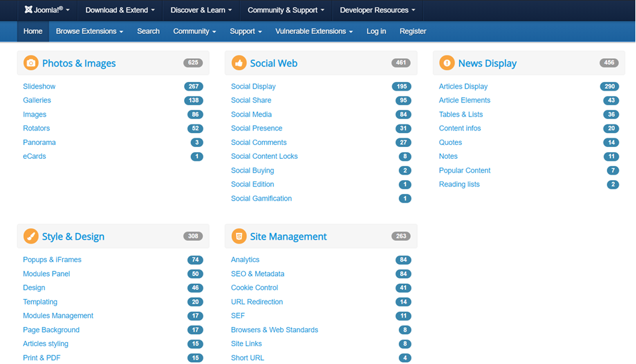Image resolution: width=636 pixels, height=364 pixels.
Task: Open the Quotes subcategory
Action: (450, 142)
